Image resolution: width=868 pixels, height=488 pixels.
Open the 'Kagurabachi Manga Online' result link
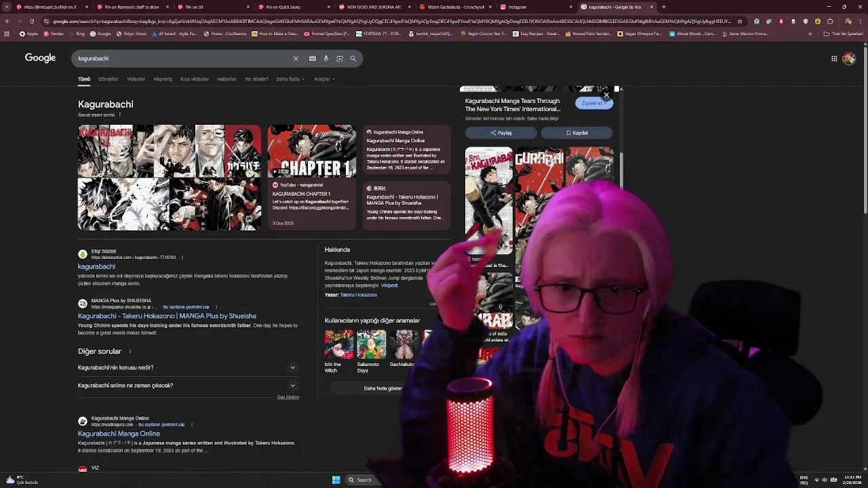click(x=119, y=434)
